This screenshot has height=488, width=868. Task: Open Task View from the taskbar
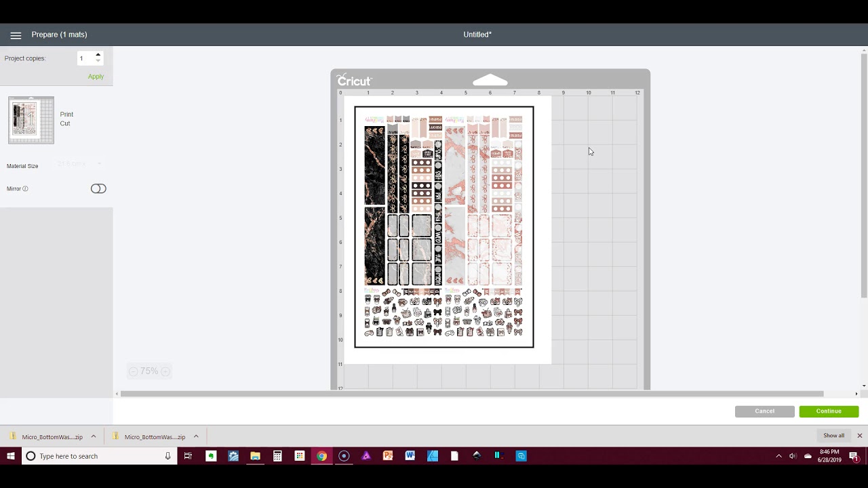(189, 456)
